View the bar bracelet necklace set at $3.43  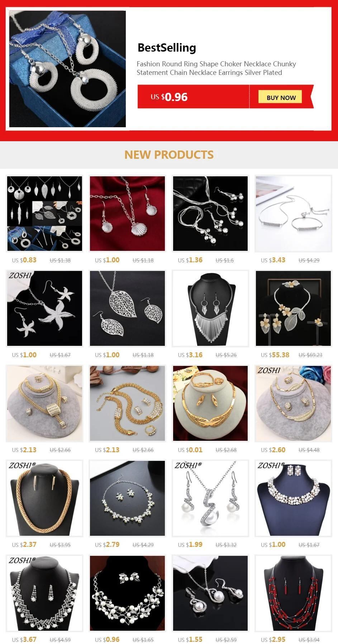coord(293,214)
